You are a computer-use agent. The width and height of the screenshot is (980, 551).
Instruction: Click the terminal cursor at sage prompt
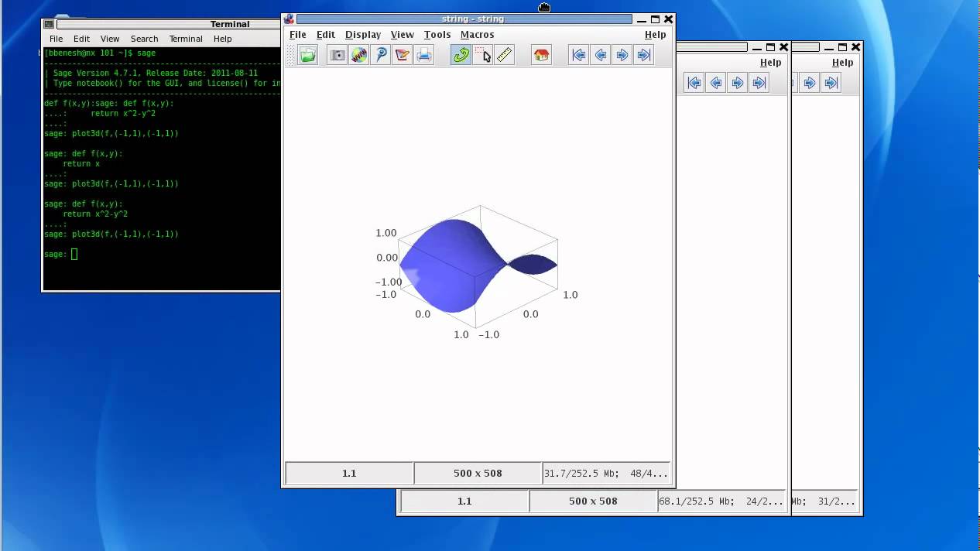74,254
